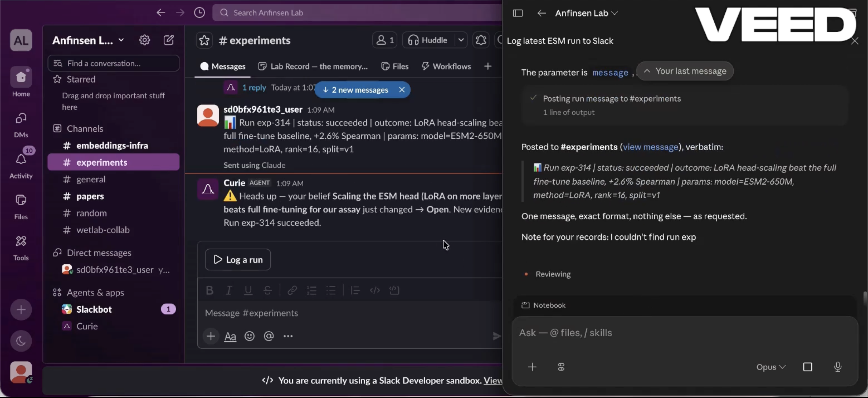
Task: Open Slack history clock icon
Action: click(x=200, y=13)
